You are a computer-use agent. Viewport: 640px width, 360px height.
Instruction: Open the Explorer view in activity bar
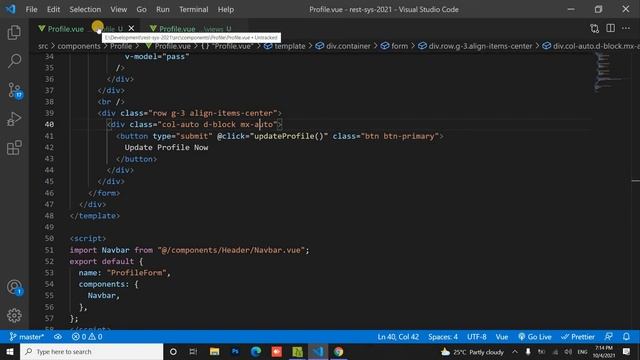pos(14,33)
